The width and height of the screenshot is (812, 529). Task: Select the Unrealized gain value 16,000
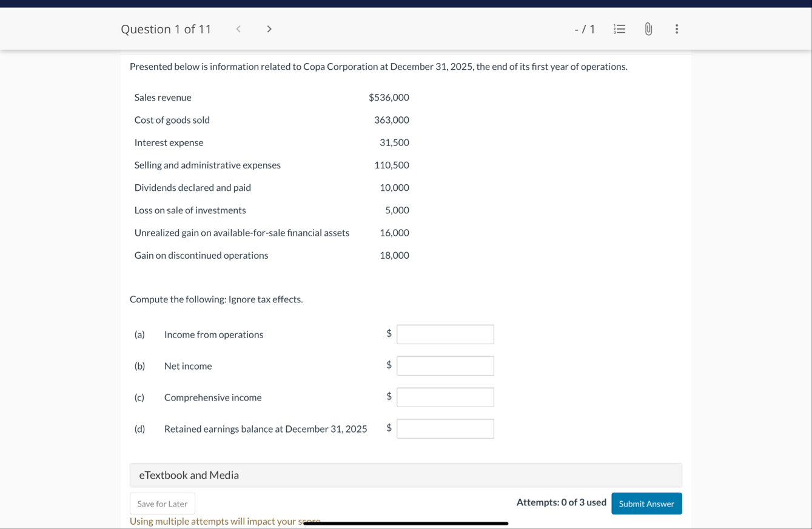[394, 233]
